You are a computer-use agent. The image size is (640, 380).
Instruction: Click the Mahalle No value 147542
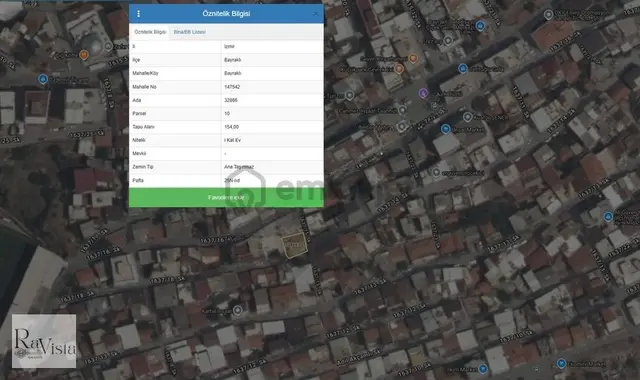[232, 87]
